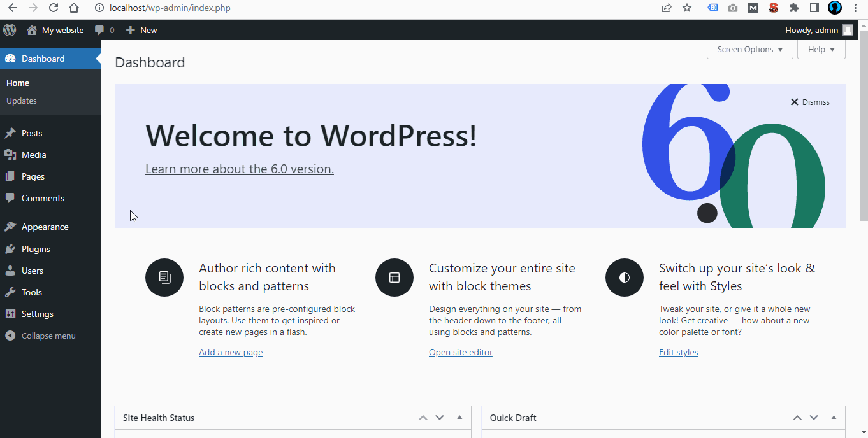Click the Comments icon in sidebar
Image resolution: width=868 pixels, height=438 pixels.
(x=10, y=198)
